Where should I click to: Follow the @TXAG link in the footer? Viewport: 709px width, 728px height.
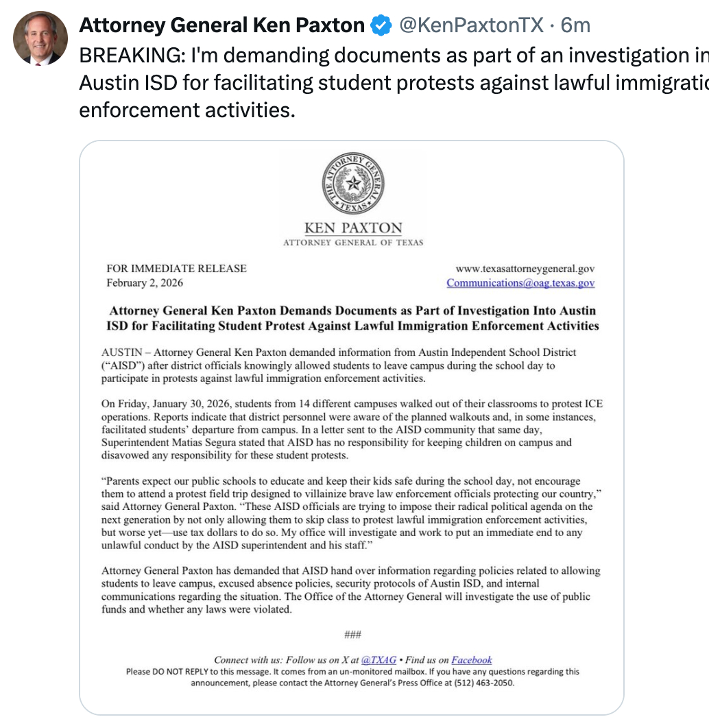pos(378,660)
